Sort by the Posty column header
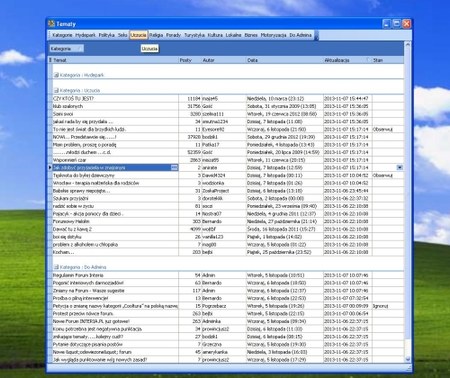This screenshot has height=378, width=450. 190,60
